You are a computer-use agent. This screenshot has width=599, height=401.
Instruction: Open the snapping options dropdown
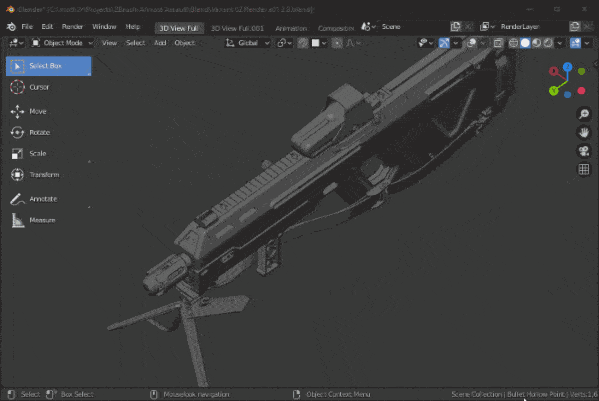319,43
